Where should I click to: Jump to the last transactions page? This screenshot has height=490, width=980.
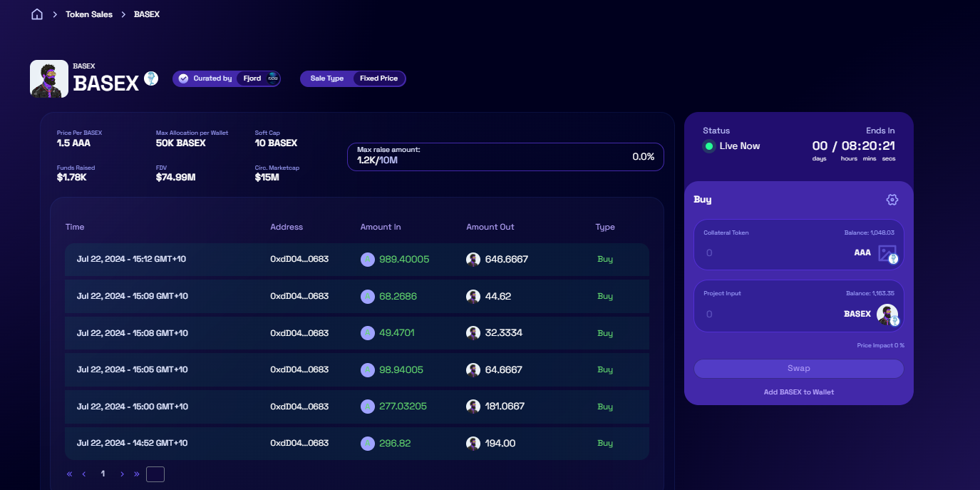(x=136, y=474)
